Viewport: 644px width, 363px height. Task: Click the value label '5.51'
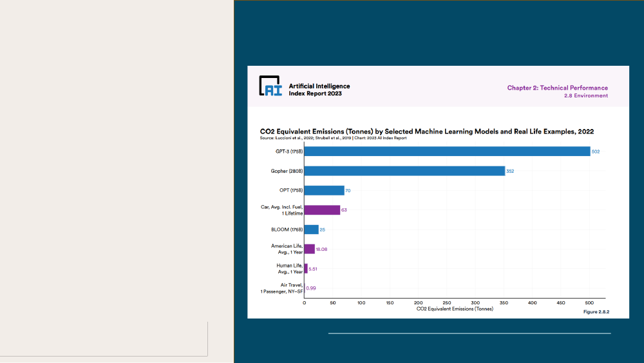pyautogui.click(x=313, y=270)
